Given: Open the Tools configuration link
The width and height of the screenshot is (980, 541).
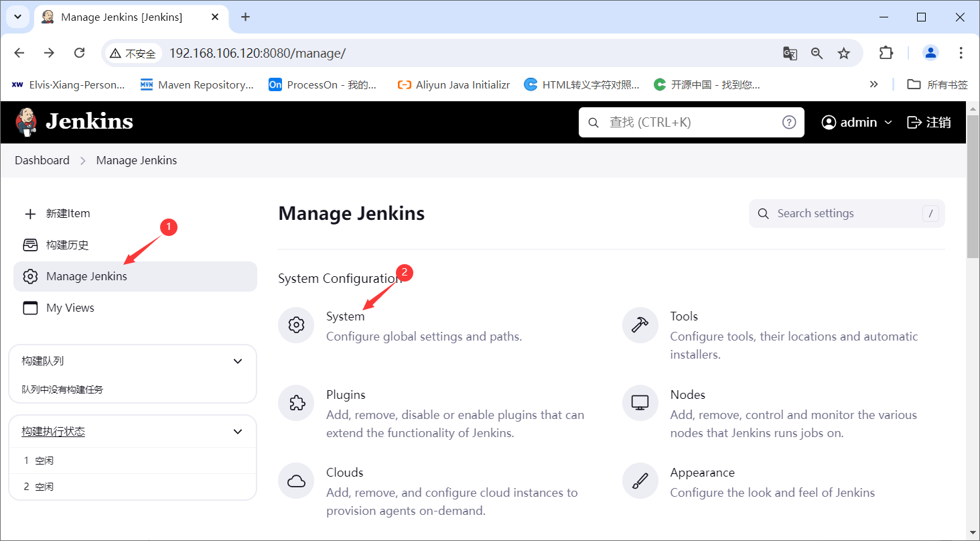Looking at the screenshot, I should 684,316.
